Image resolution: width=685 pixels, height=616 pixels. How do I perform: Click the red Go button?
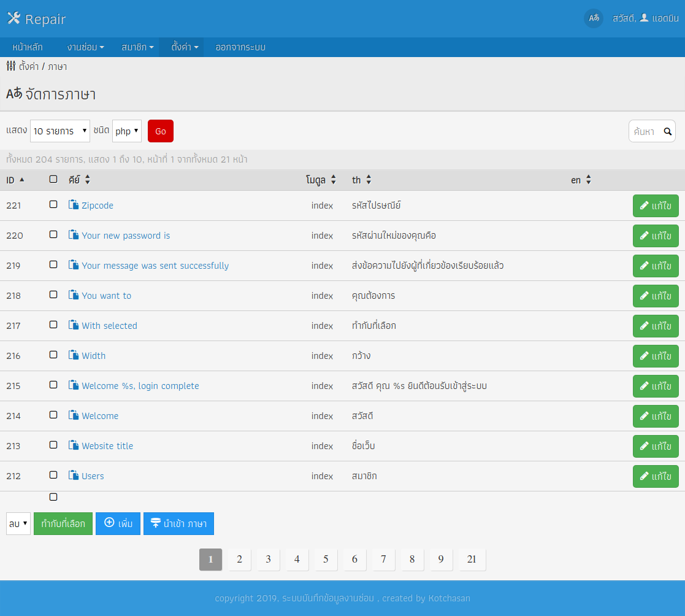[x=161, y=131]
